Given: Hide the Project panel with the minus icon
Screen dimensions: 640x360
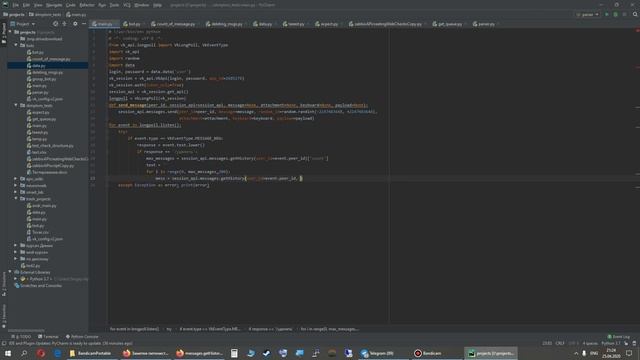Looking at the screenshot, I should (84, 24).
